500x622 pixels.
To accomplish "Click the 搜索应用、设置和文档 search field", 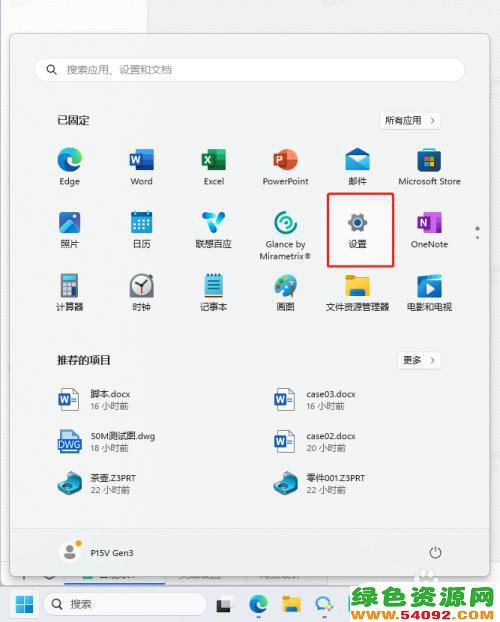I will click(250, 70).
